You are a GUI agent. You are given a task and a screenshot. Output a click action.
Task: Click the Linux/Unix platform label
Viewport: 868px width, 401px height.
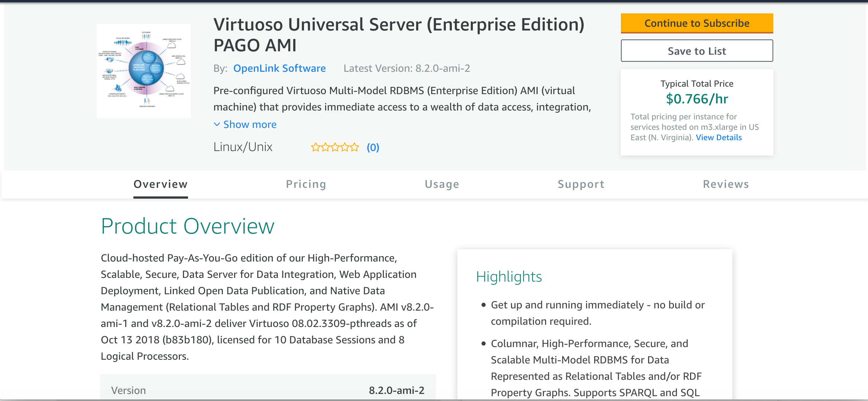coord(243,147)
